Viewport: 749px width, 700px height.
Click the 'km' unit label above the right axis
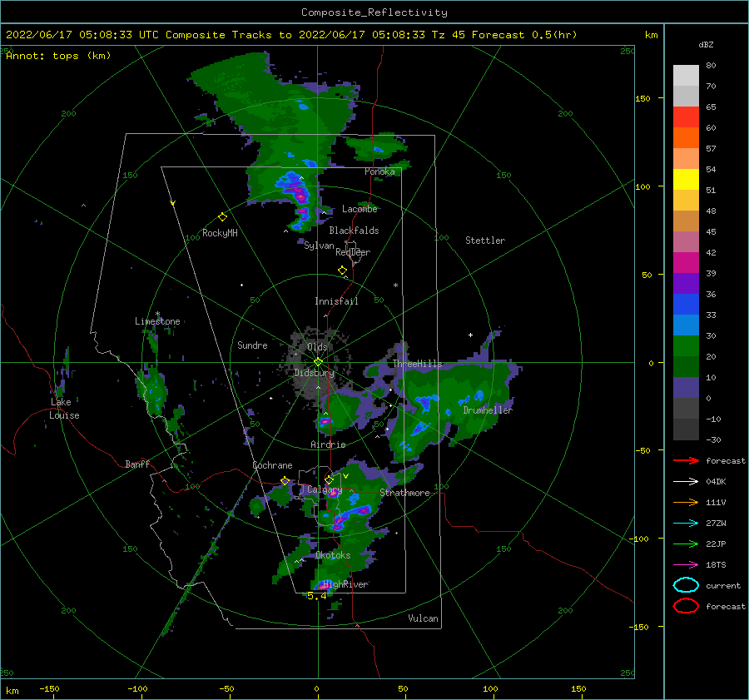click(x=651, y=35)
